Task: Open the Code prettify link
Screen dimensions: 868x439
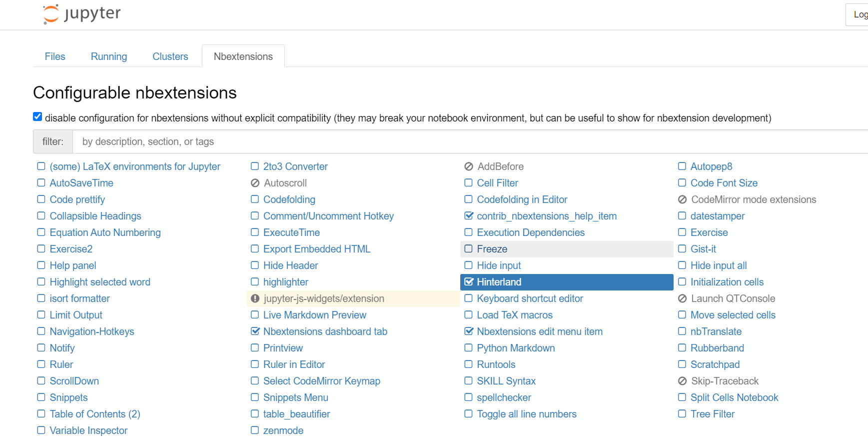Action: click(x=77, y=199)
